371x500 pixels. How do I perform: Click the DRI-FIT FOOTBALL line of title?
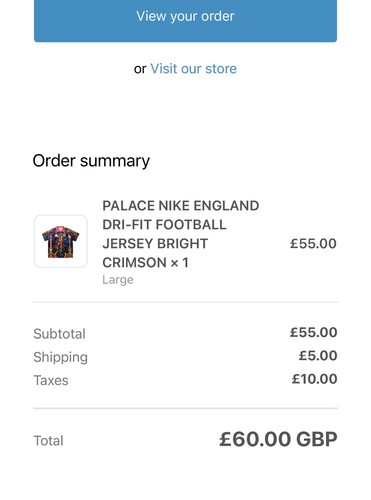click(x=164, y=225)
